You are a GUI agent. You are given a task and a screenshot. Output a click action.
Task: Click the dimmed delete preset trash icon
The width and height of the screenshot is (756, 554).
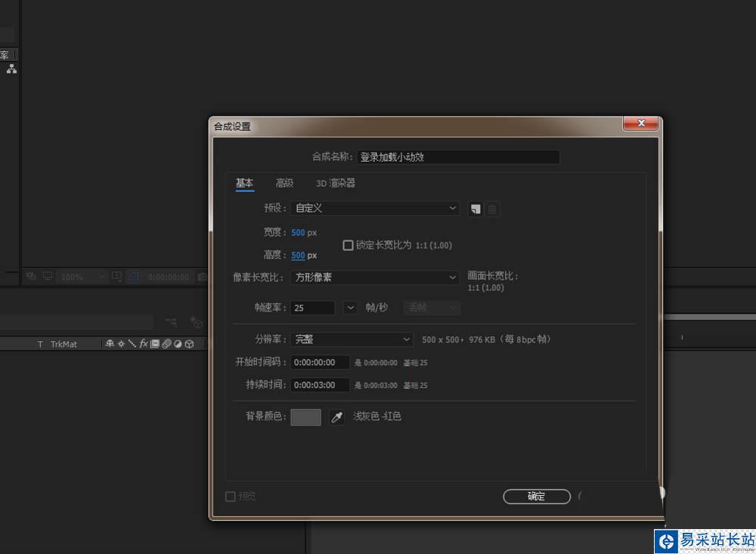click(x=492, y=209)
